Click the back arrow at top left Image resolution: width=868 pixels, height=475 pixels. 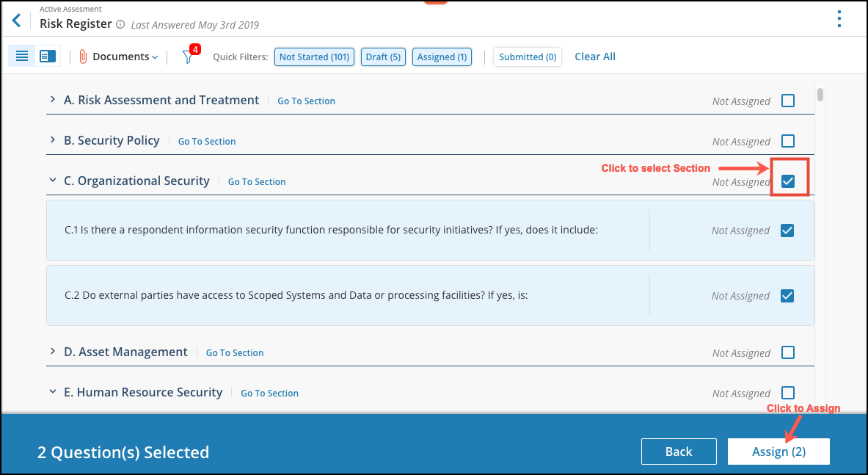16,20
